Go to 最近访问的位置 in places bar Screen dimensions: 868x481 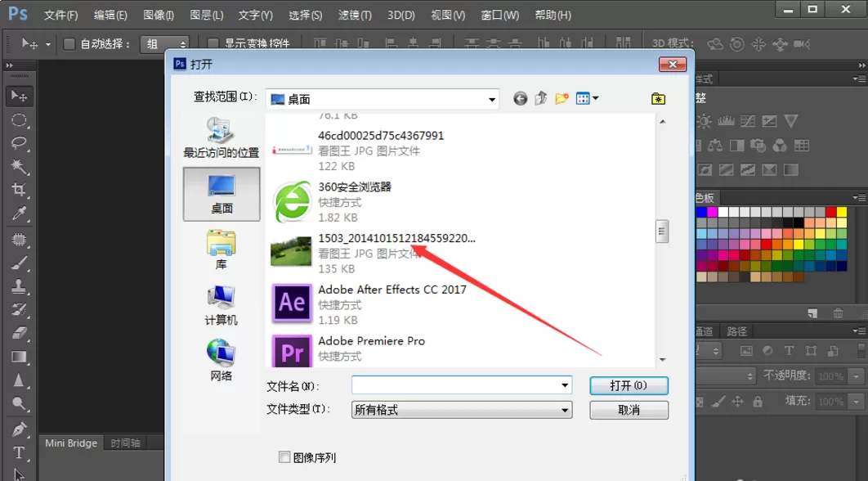221,138
